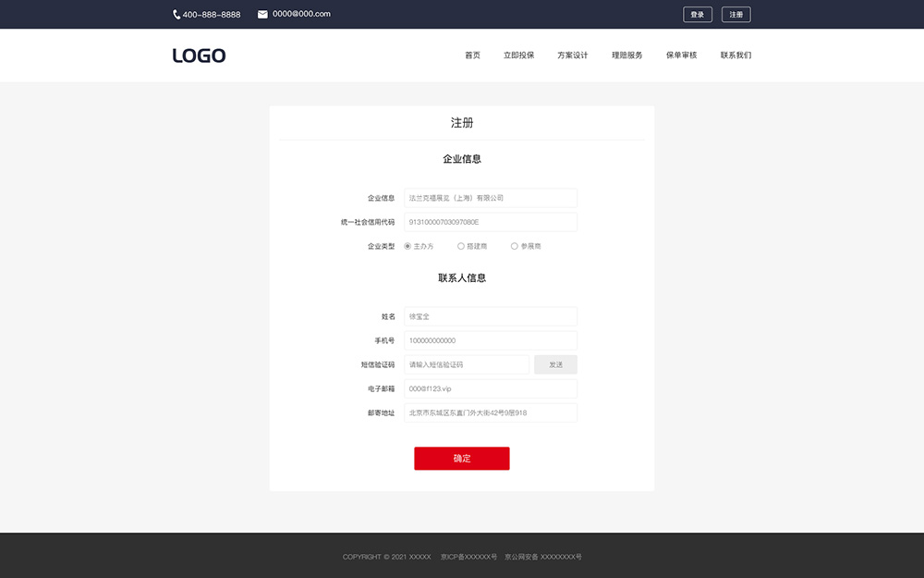
Task: Choose the 参展商 enterprise type
Action: click(515, 246)
